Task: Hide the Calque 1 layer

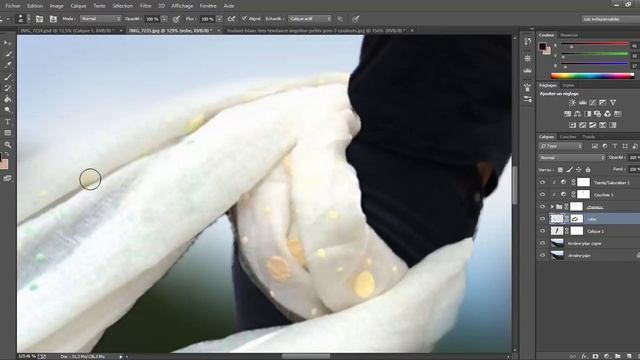Action: coord(542,231)
